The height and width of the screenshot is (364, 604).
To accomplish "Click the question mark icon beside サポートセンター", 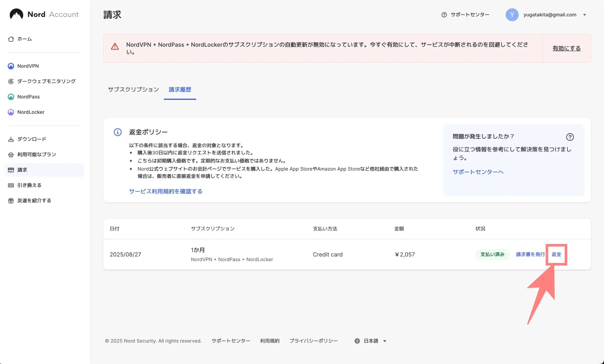I will [444, 15].
